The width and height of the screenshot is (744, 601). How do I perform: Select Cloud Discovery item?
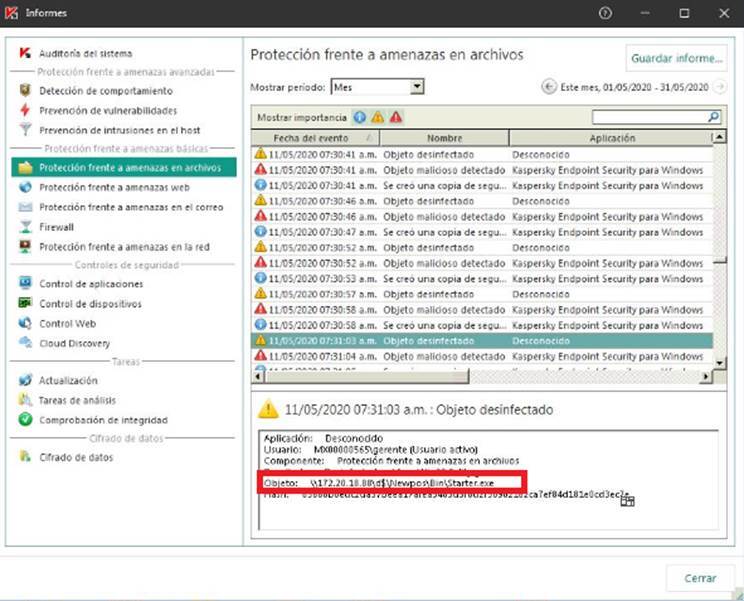pyautogui.click(x=74, y=343)
